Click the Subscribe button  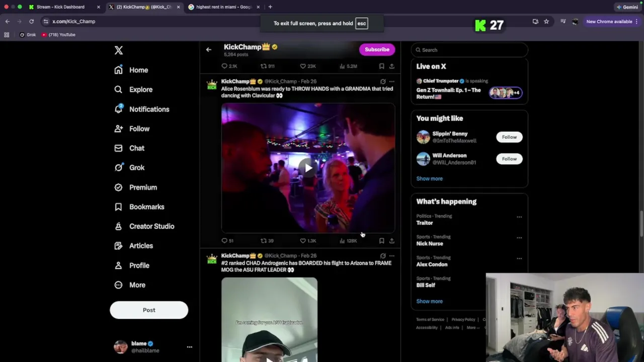(x=377, y=49)
